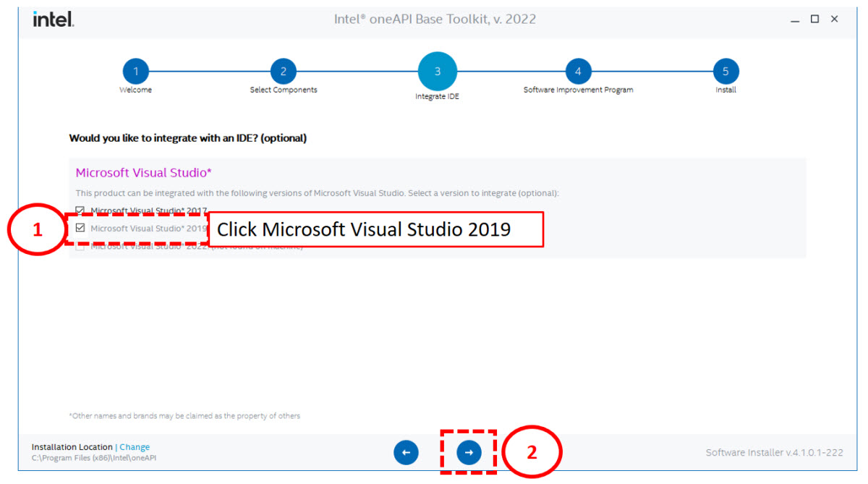Click the C:\Program Files (x86)\Intel\oneAPI path
The image size is (868, 484).
coord(94,458)
